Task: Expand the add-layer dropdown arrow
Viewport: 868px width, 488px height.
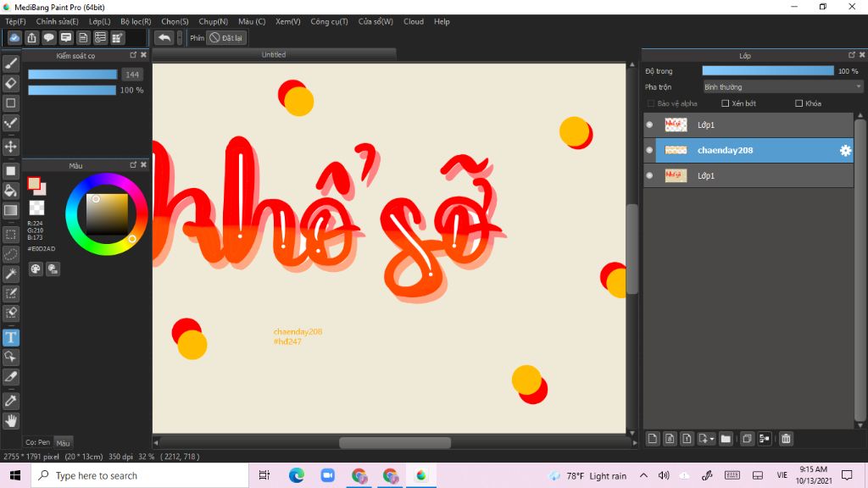Action: (x=712, y=440)
